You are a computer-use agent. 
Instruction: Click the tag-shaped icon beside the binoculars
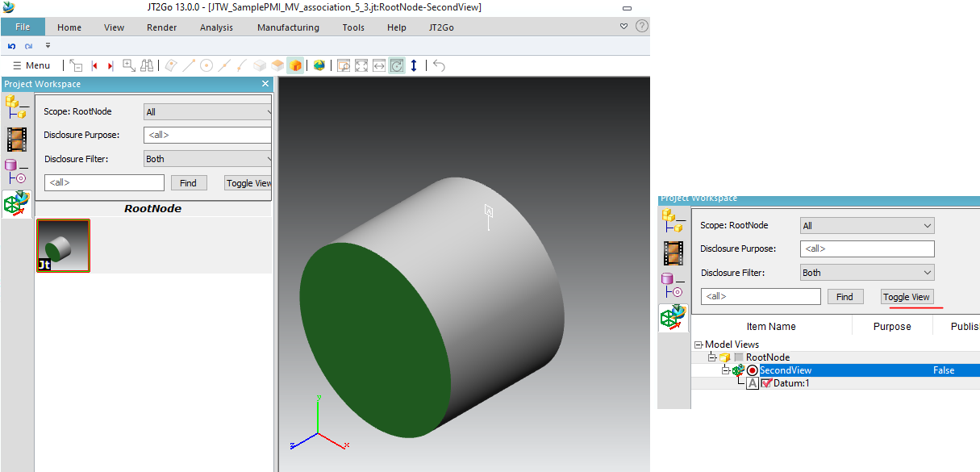[x=170, y=65]
